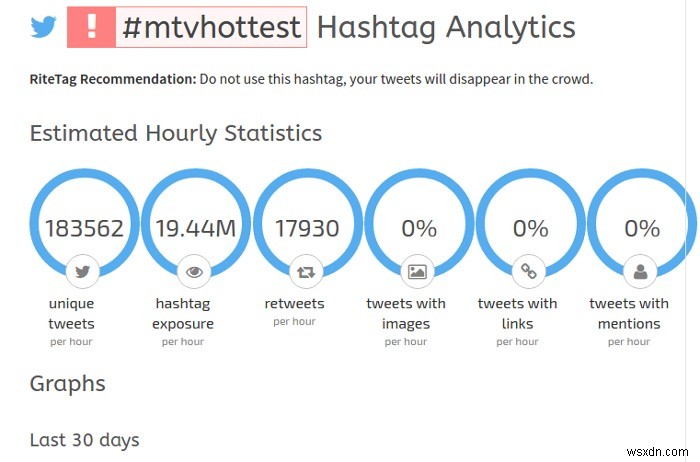Click the Twitter bird logo in header
The height and width of the screenshot is (462, 700).
[x=43, y=27]
